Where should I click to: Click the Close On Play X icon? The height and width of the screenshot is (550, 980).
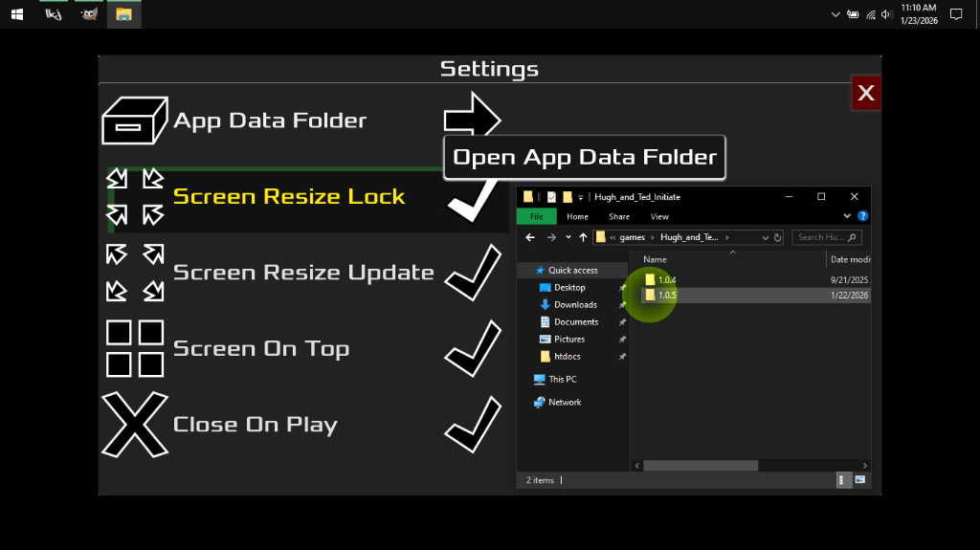pyautogui.click(x=135, y=425)
